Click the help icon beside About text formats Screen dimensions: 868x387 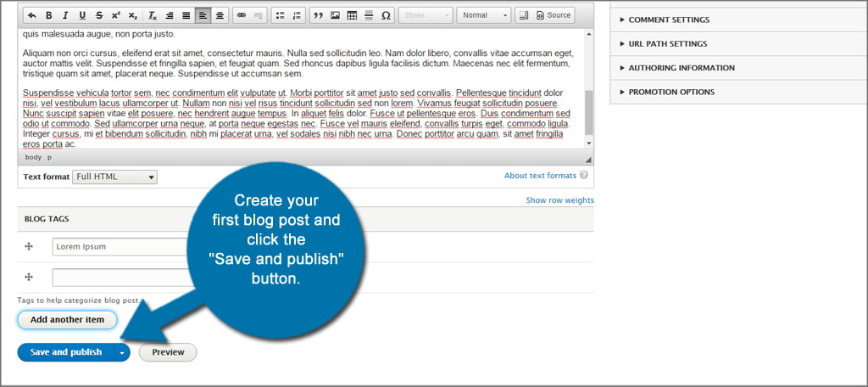click(583, 175)
